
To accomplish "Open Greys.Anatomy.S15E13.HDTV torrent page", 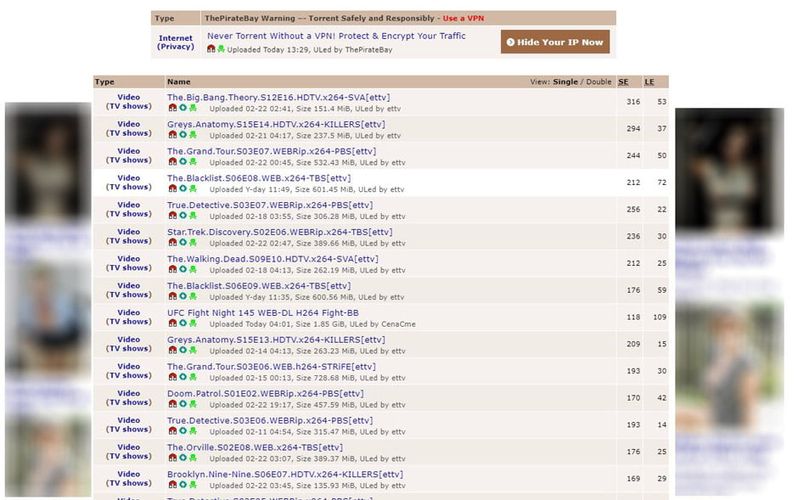I will pos(276,340).
